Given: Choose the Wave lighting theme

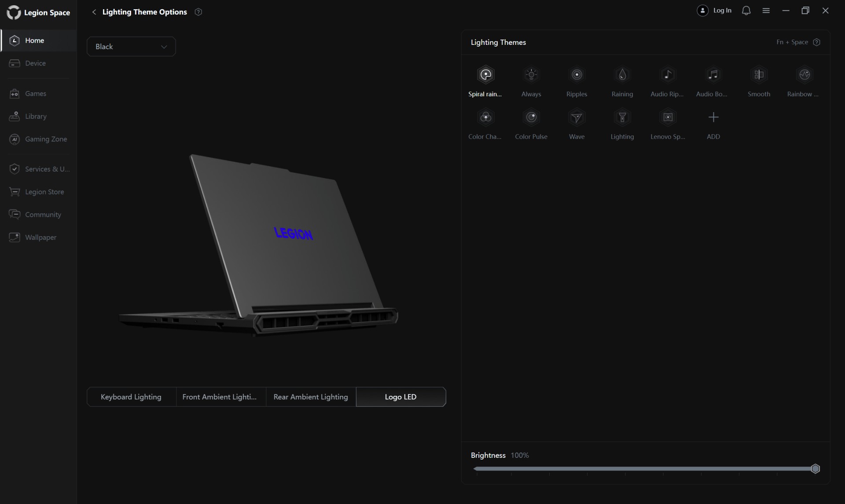Looking at the screenshot, I should click(577, 117).
